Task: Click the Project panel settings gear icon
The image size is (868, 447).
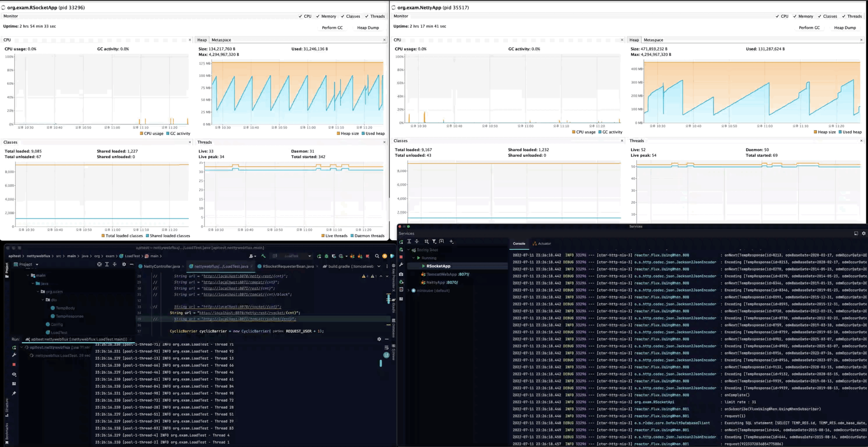Action: [x=124, y=264]
